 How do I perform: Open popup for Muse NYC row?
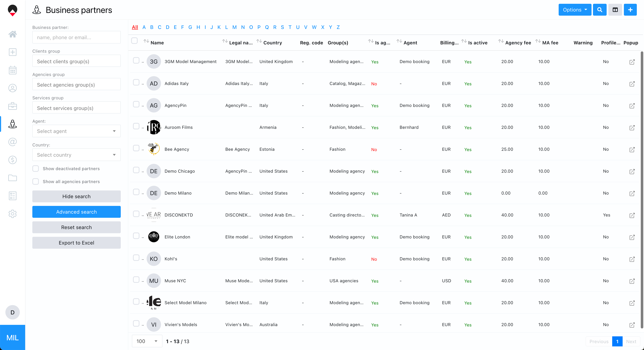tap(632, 281)
